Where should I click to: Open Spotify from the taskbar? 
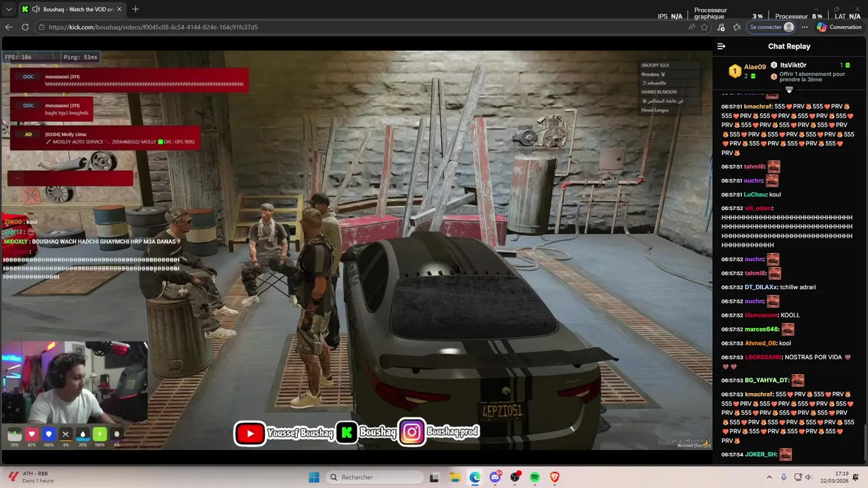pyautogui.click(x=535, y=477)
